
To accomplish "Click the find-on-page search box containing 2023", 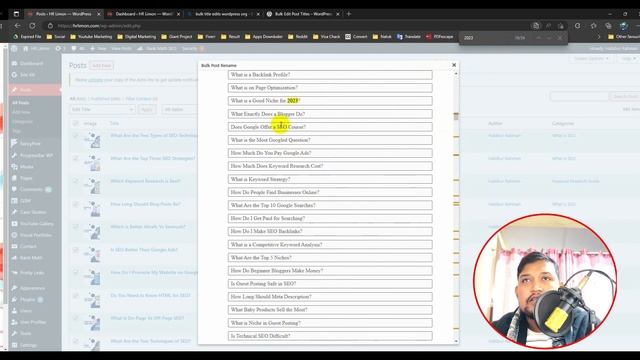I will tap(486, 38).
